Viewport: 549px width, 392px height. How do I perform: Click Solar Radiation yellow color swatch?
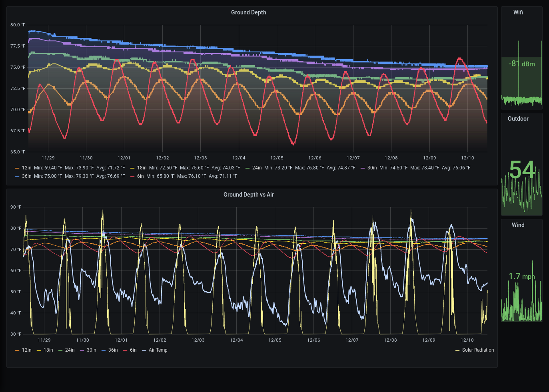pos(457,350)
